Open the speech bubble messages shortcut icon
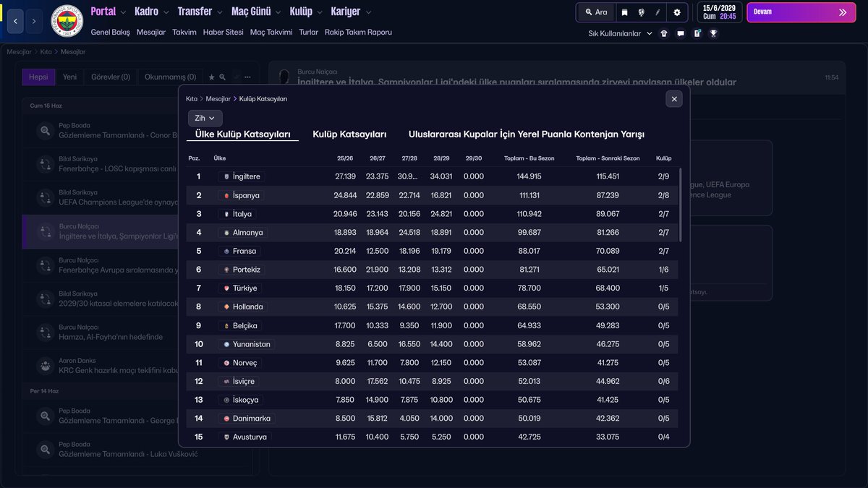The width and height of the screenshot is (868, 488). [681, 33]
